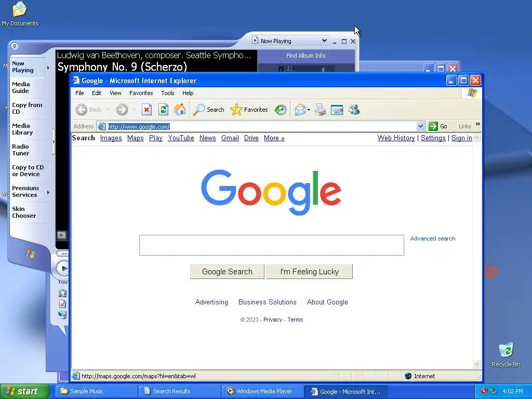Click the Edit page icon in IE toolbar
532x399 pixels.
click(x=337, y=110)
